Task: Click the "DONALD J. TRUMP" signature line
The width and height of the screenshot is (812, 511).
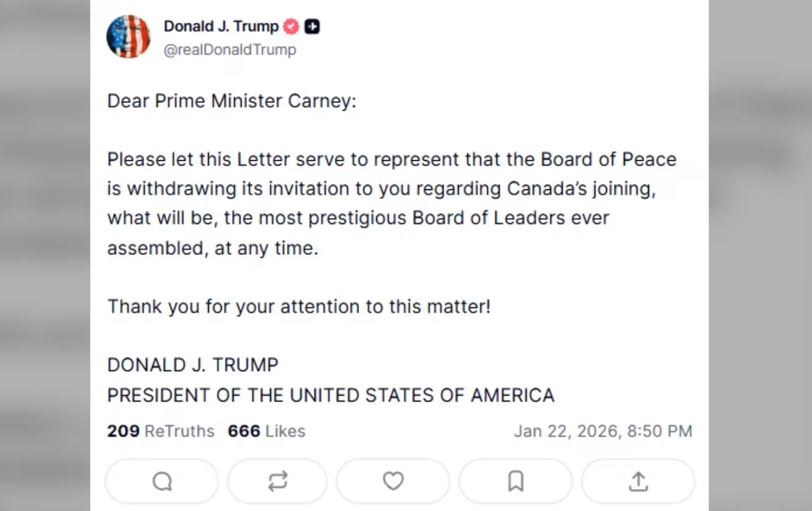Action: (193, 365)
